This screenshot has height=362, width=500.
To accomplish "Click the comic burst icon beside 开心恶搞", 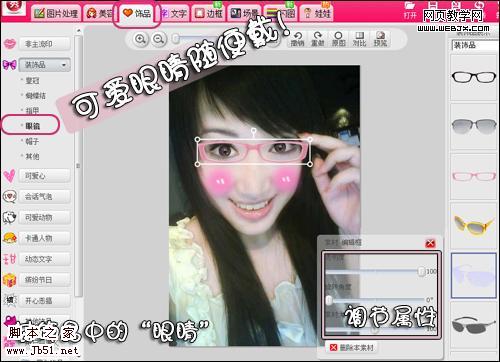I will (9, 300).
